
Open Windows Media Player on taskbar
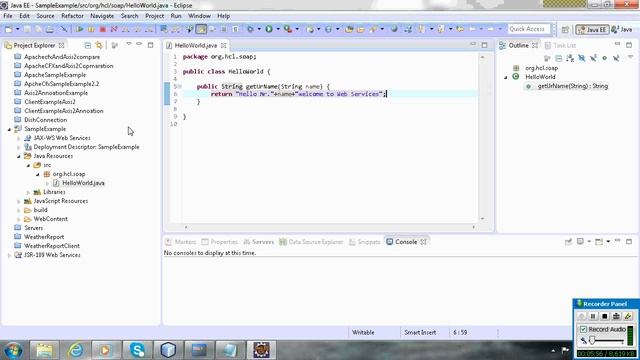pos(106,350)
